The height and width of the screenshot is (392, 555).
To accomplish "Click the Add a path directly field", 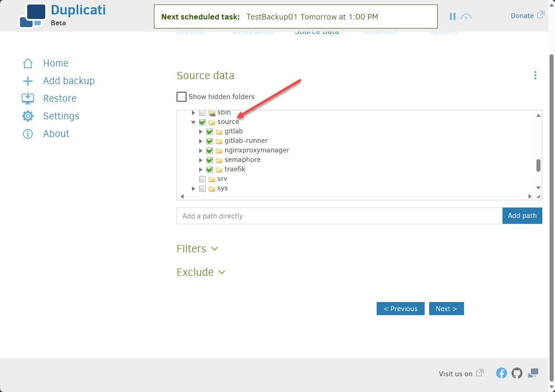I will (340, 216).
